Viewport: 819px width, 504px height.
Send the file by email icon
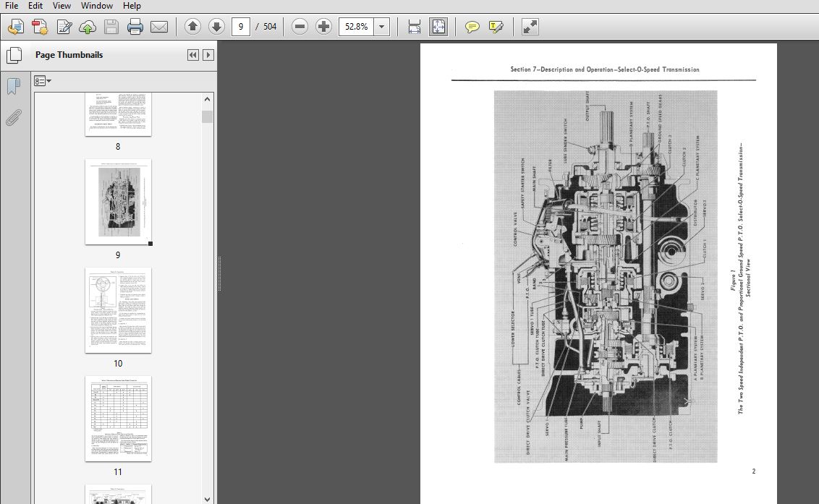159,27
